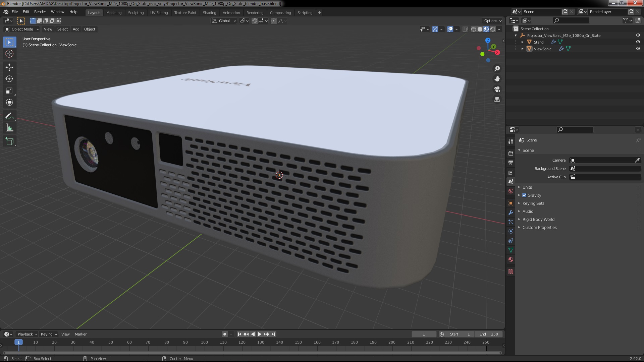Switch orthographic/perspective grid icon
Screen dimensions: 644x362
point(497,100)
